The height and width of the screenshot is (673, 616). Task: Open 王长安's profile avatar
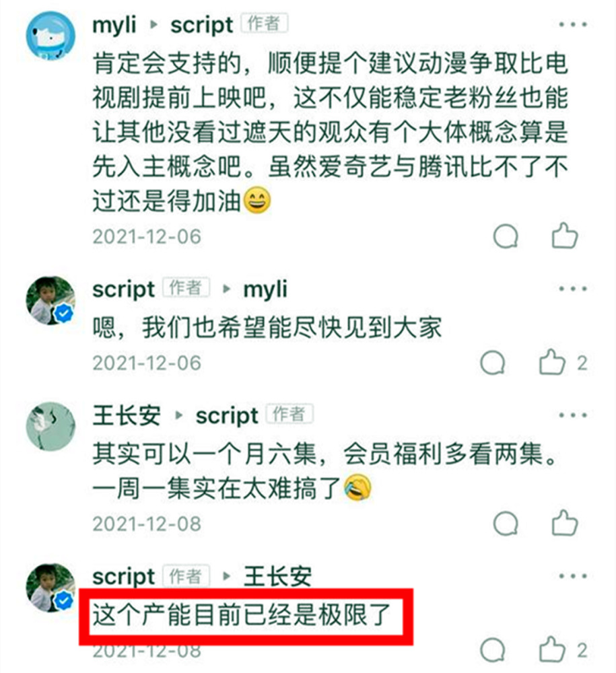click(50, 427)
